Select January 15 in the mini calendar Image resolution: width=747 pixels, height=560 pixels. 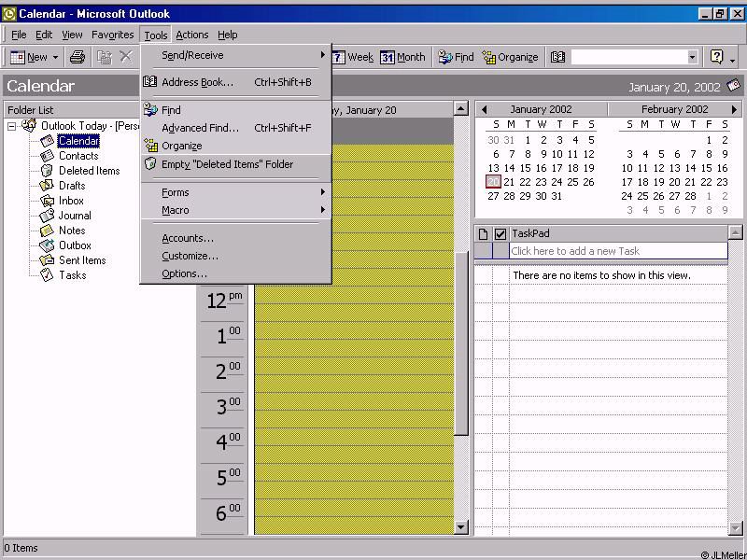click(525, 168)
